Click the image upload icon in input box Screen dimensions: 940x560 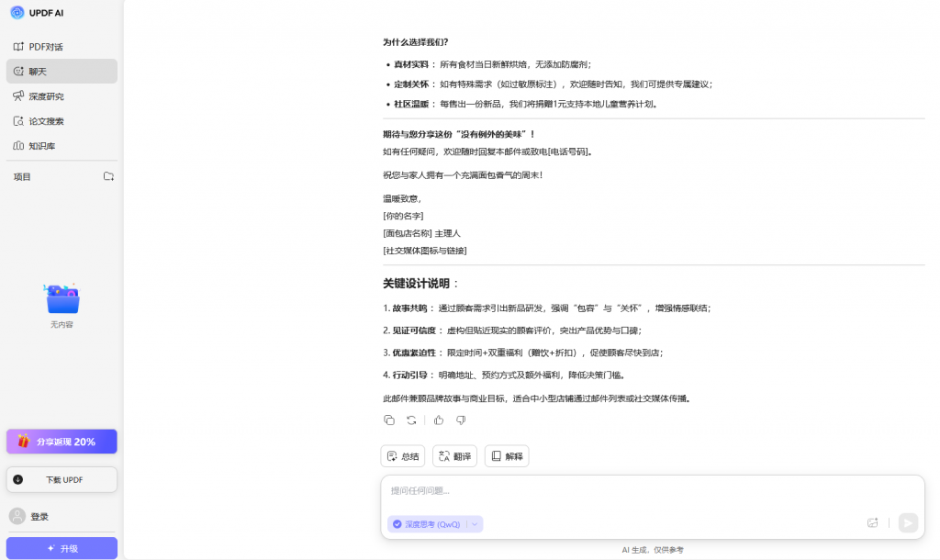872,523
